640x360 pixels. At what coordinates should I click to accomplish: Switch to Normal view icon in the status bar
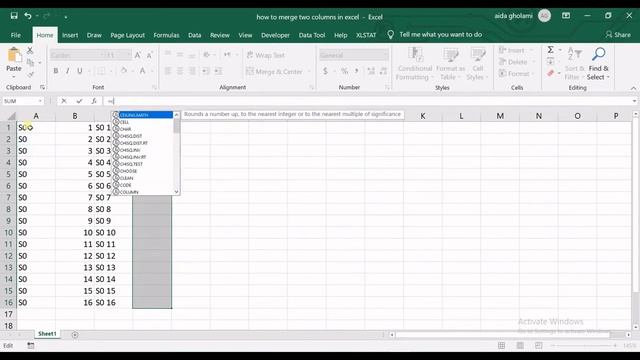click(501, 346)
